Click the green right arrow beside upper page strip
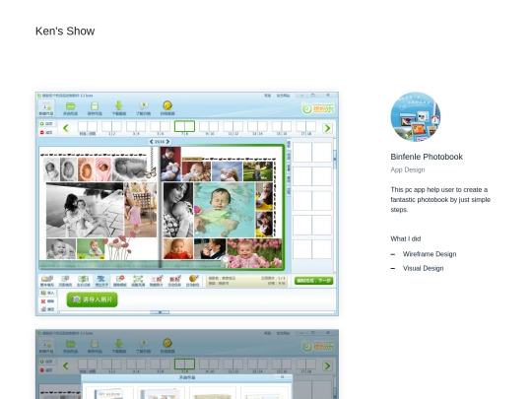Image resolution: width=532 pixels, height=399 pixels. (327, 128)
